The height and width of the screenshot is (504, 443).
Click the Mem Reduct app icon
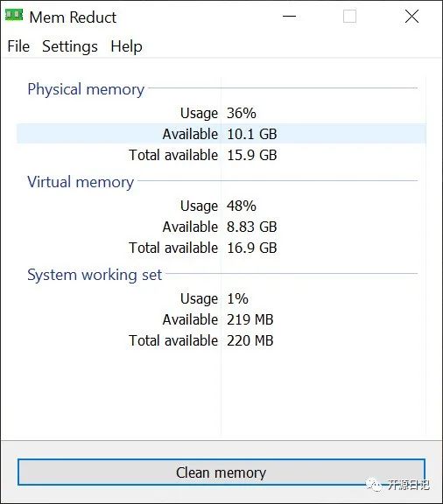pos(14,15)
